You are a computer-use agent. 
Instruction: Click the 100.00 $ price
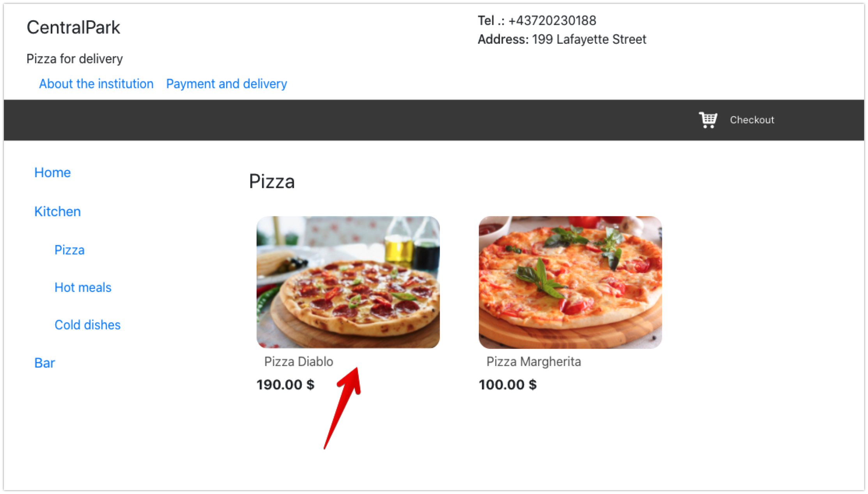508,384
